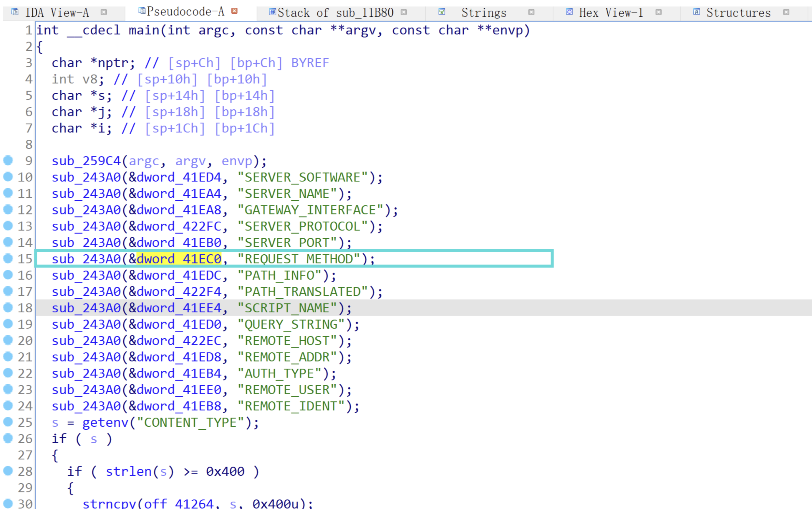Select the "QUERY_STRING" string literal
The height and width of the screenshot is (511, 812).
[x=291, y=324]
